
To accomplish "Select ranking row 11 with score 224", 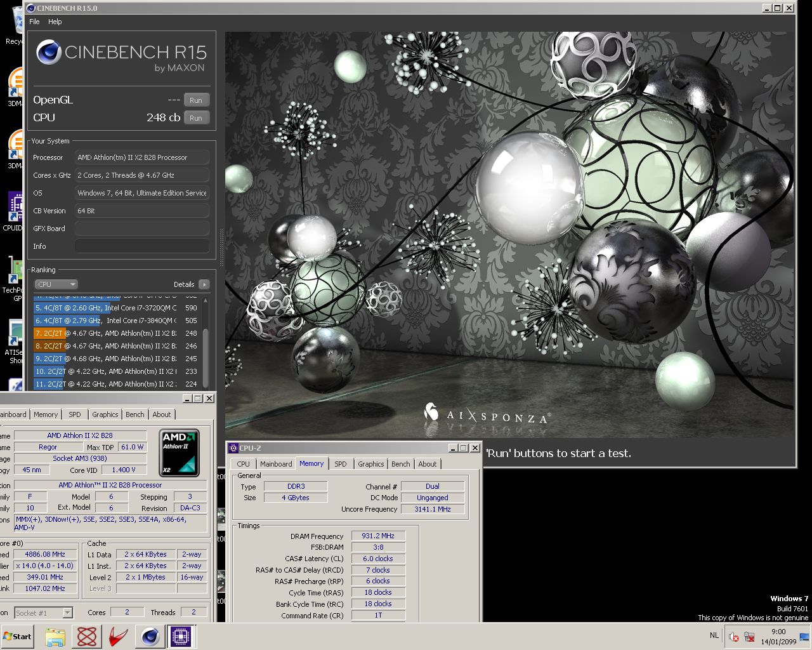I will (x=117, y=384).
